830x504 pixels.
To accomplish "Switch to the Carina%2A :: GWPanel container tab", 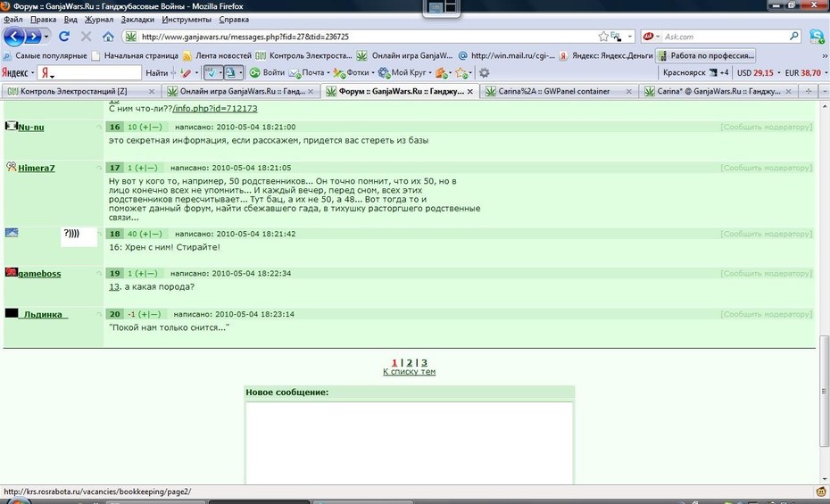I will coord(559,91).
